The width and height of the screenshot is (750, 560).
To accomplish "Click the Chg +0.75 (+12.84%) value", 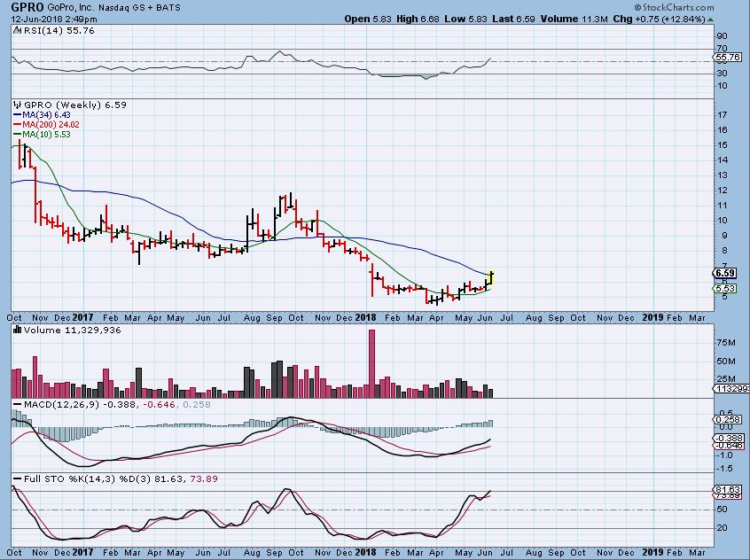I will point(659,19).
